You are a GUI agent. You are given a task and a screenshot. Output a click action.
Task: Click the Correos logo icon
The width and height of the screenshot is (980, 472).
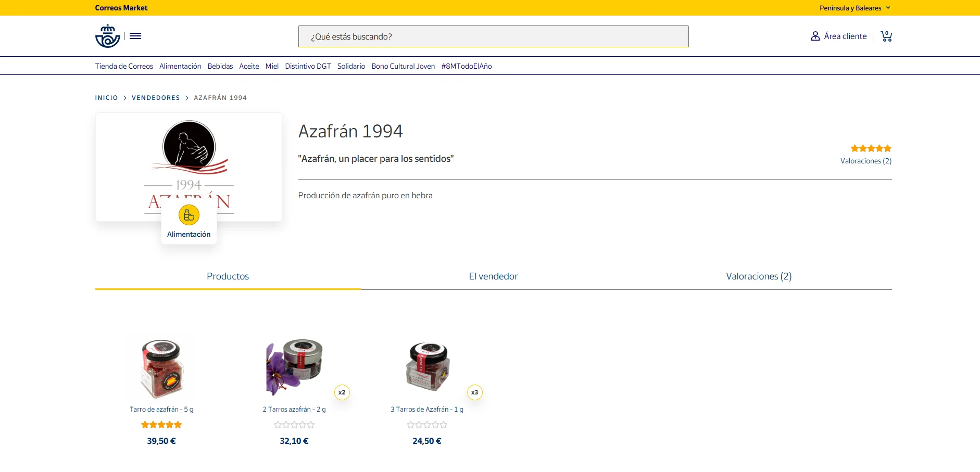pos(107,36)
